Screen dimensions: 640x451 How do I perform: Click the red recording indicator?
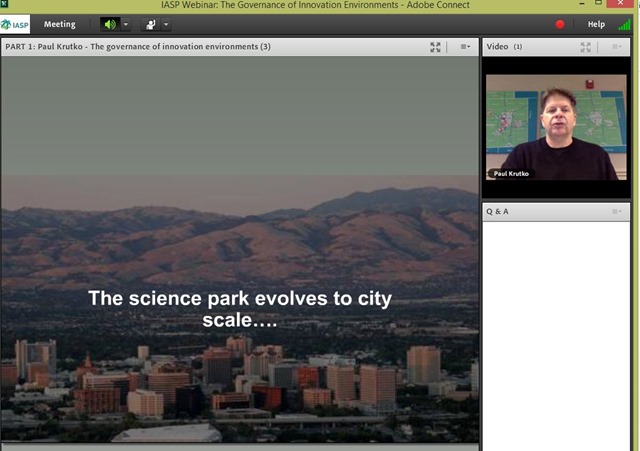click(560, 24)
